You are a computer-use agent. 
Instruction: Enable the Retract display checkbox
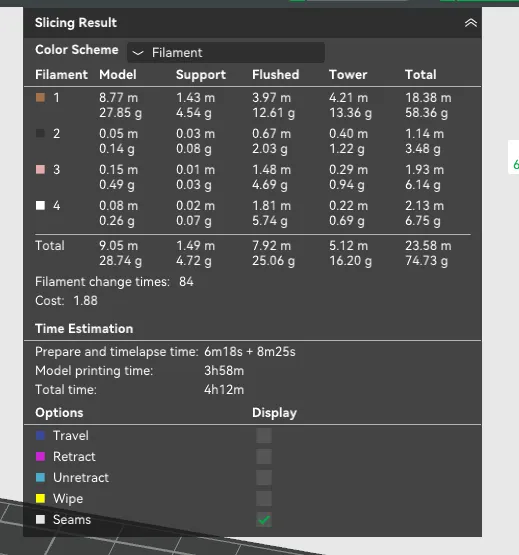coord(264,457)
